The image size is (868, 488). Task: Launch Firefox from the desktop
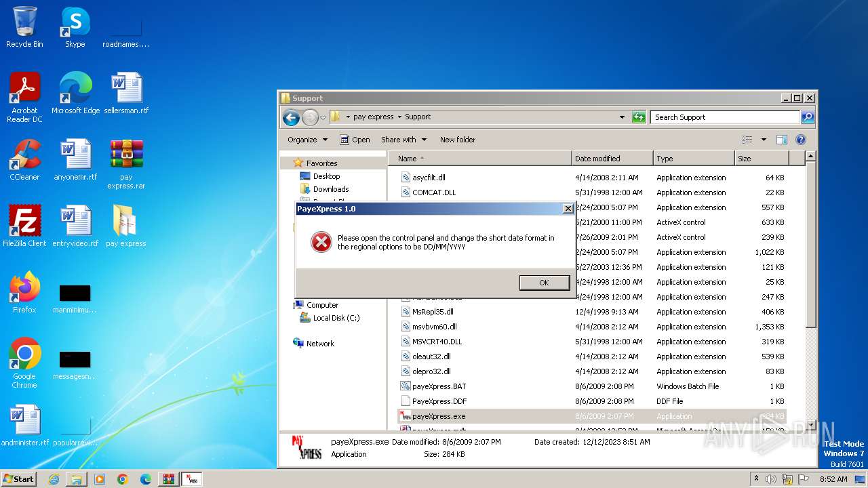(x=24, y=292)
